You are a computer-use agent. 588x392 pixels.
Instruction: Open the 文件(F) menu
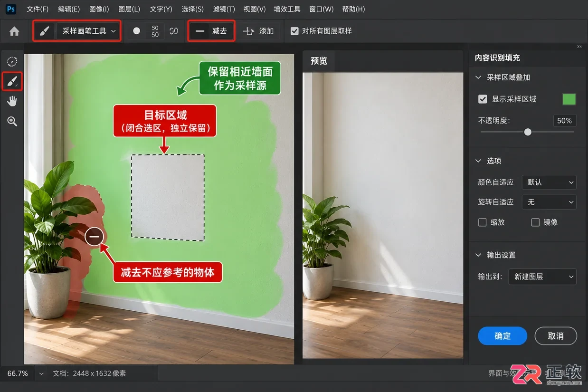click(38, 9)
